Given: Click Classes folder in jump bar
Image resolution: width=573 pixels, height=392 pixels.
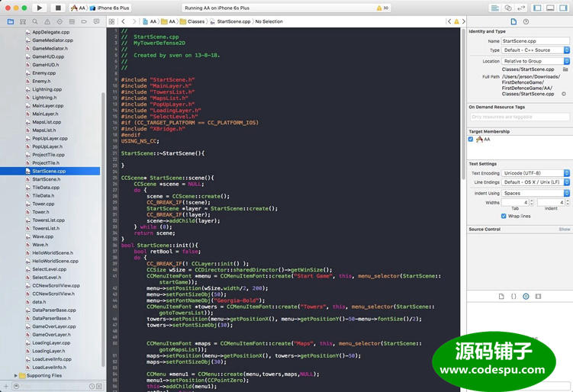Looking at the screenshot, I should (x=192, y=21).
